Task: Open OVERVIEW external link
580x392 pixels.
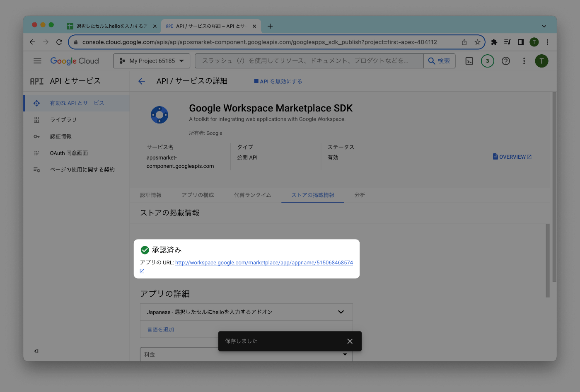Action: point(512,157)
